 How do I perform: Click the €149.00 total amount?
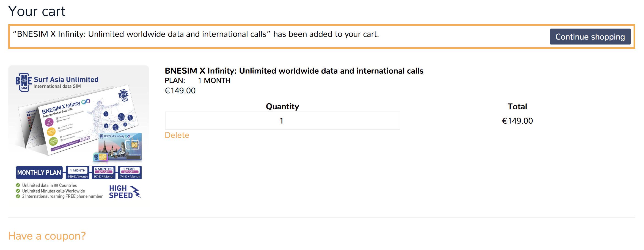click(x=517, y=121)
